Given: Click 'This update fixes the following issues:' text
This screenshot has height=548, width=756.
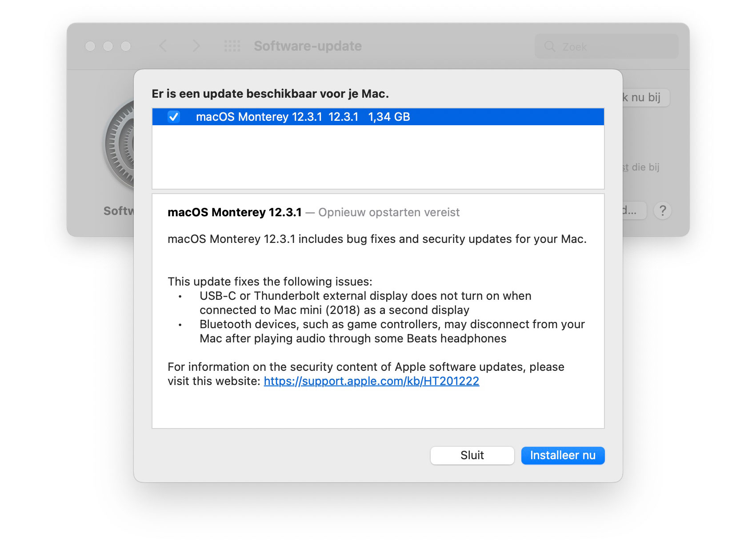Looking at the screenshot, I should pyautogui.click(x=270, y=282).
